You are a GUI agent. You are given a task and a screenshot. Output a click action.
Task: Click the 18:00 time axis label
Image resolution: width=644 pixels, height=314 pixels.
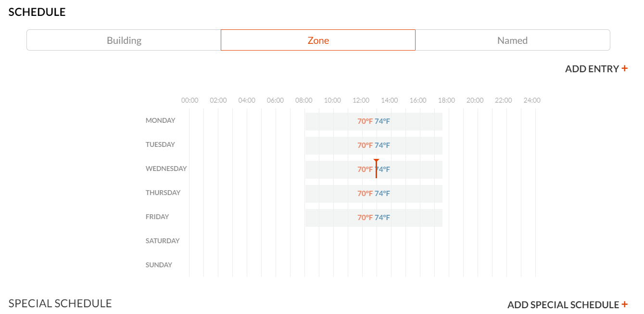(x=446, y=100)
